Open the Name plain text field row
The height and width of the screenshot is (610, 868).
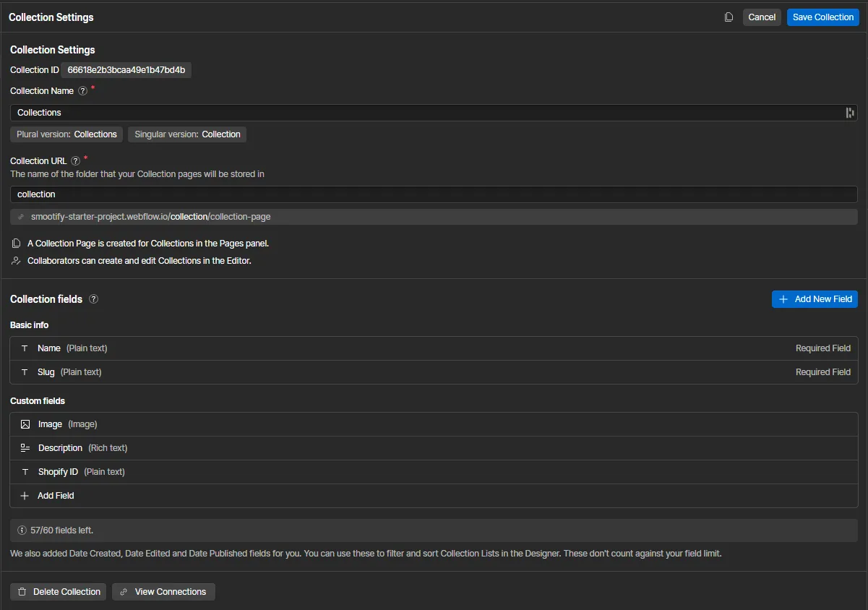[x=434, y=348]
